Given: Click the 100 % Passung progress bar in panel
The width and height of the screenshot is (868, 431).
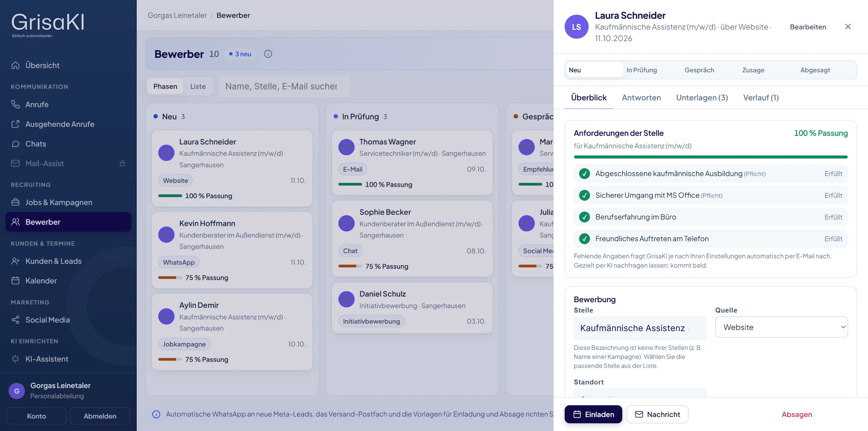Looking at the screenshot, I should [711, 157].
